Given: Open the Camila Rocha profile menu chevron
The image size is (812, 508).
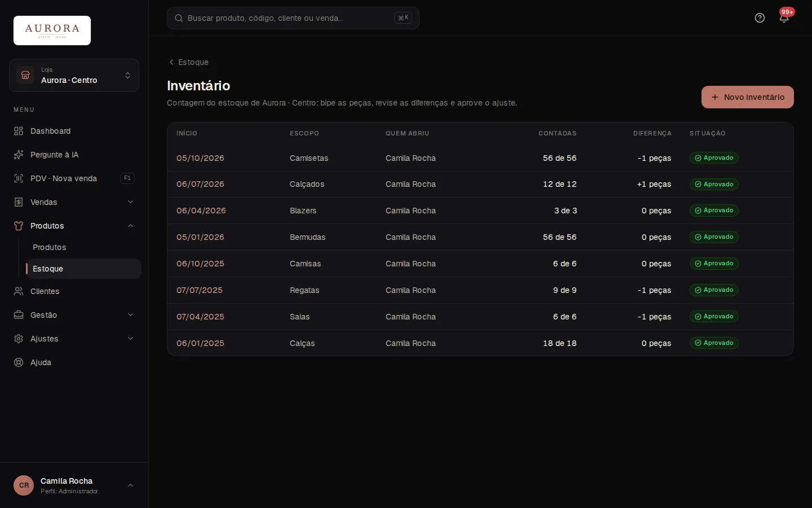Looking at the screenshot, I should pyautogui.click(x=130, y=485).
